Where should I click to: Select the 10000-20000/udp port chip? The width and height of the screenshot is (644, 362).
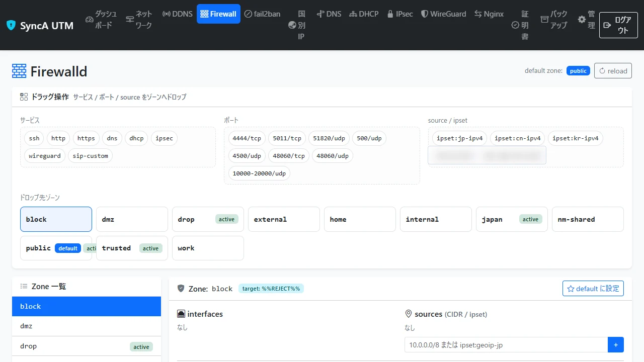259,173
